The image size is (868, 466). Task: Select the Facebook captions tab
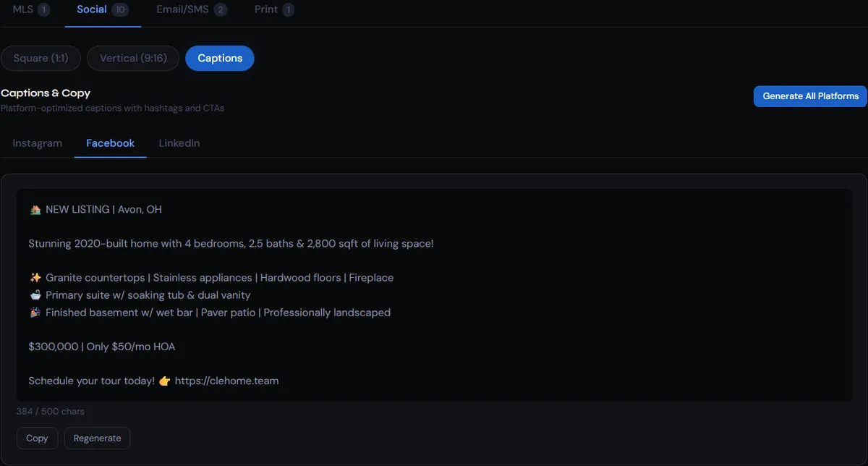coord(110,143)
